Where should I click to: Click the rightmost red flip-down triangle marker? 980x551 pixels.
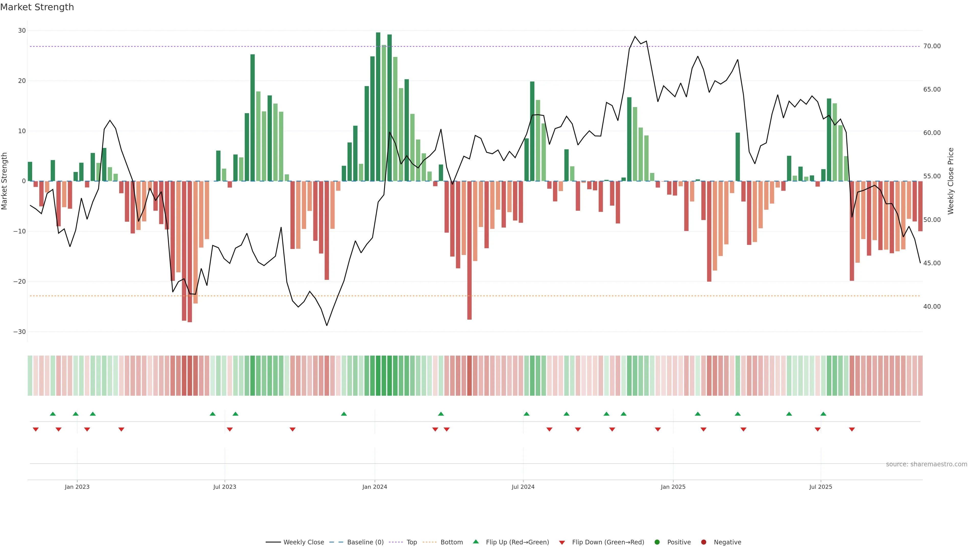(x=852, y=429)
